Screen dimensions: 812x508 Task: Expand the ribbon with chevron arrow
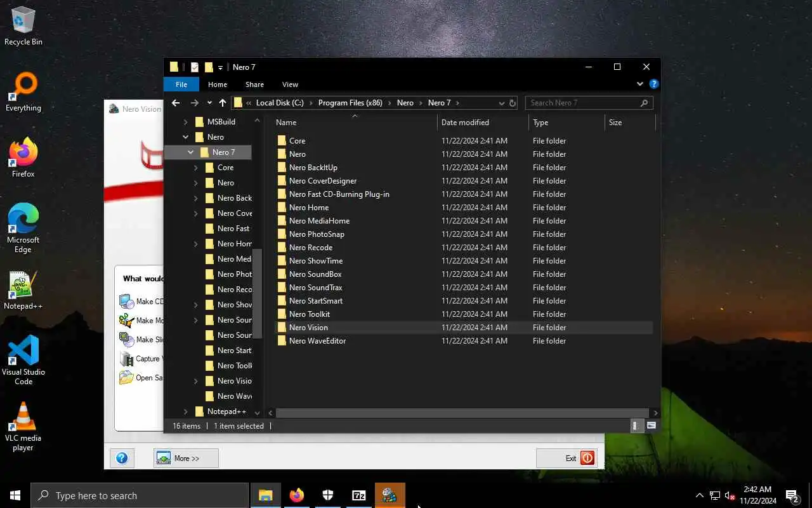[639, 84]
